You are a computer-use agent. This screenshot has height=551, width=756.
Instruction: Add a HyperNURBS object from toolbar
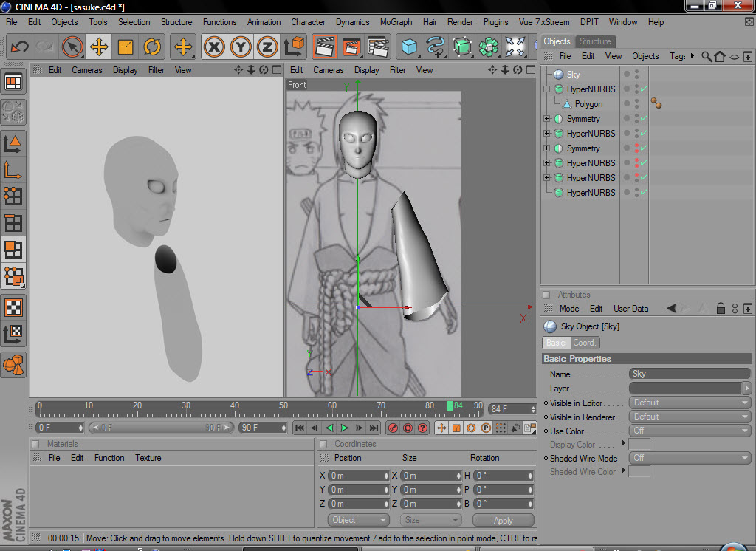pos(462,47)
